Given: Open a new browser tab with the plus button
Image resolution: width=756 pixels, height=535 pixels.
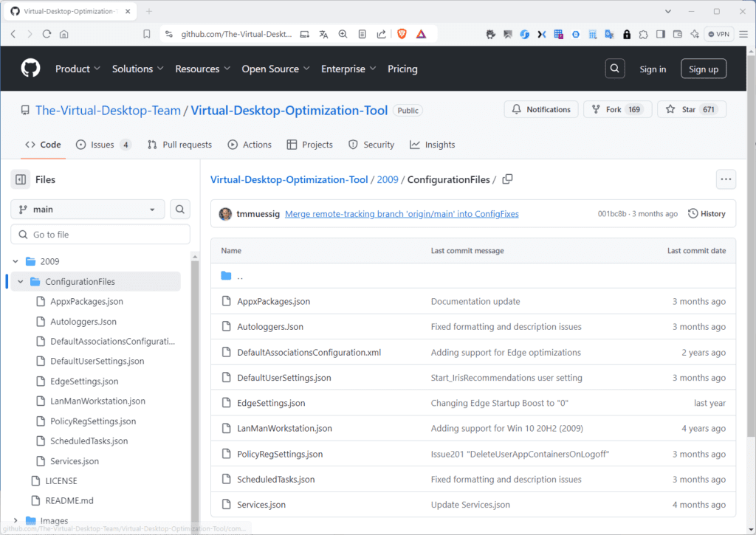Looking at the screenshot, I should (x=149, y=11).
